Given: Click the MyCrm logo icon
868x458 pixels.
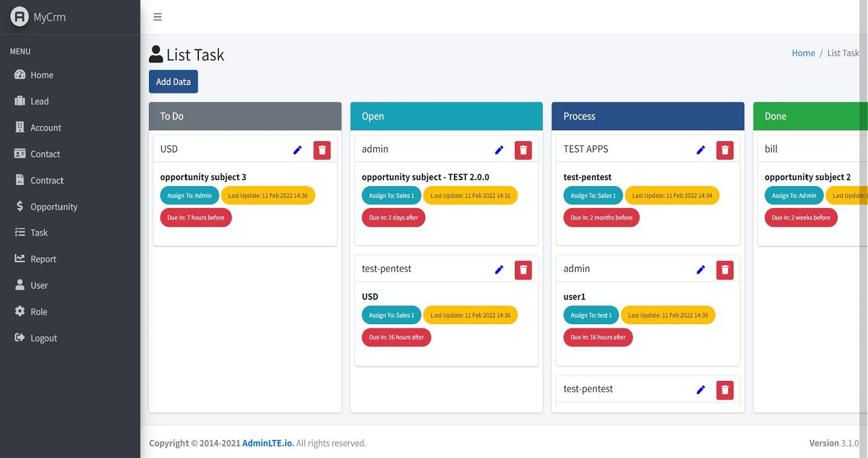Looking at the screenshot, I should (x=19, y=17).
